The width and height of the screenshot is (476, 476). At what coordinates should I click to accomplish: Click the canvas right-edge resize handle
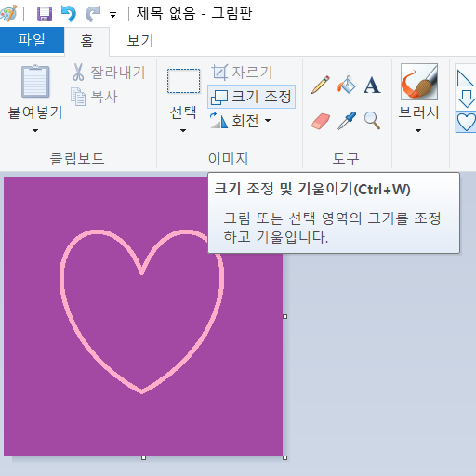coord(284,316)
